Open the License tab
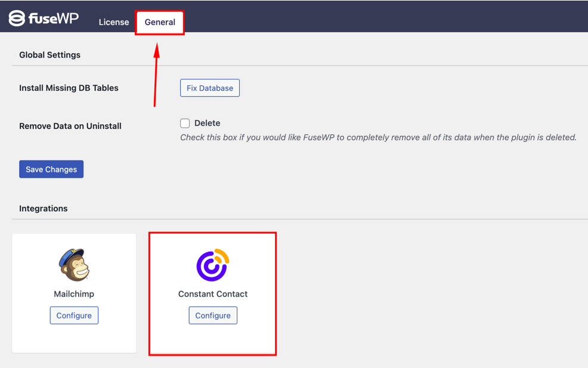This screenshot has width=588, height=368. [114, 22]
